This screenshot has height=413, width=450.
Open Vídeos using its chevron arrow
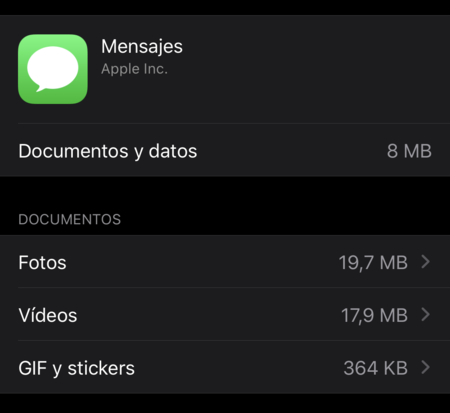425,314
